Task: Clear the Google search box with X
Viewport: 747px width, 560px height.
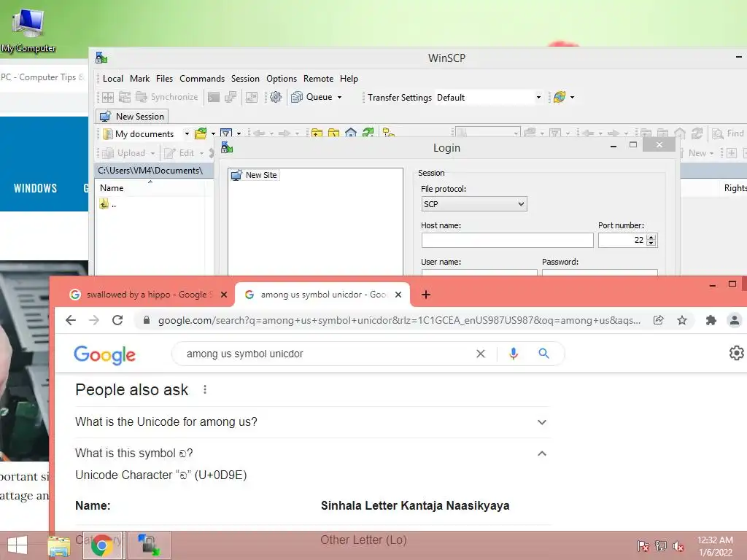Action: 480,354
